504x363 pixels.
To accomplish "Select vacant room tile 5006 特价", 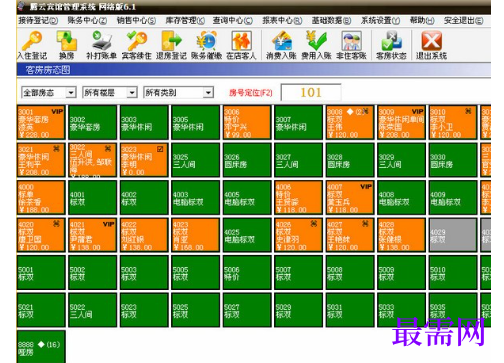I will 247,273.
